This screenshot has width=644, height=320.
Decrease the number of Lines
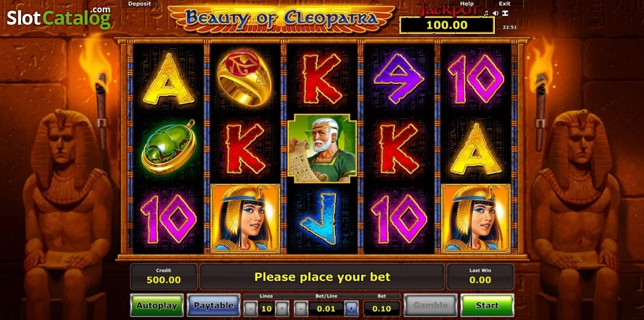(x=250, y=309)
